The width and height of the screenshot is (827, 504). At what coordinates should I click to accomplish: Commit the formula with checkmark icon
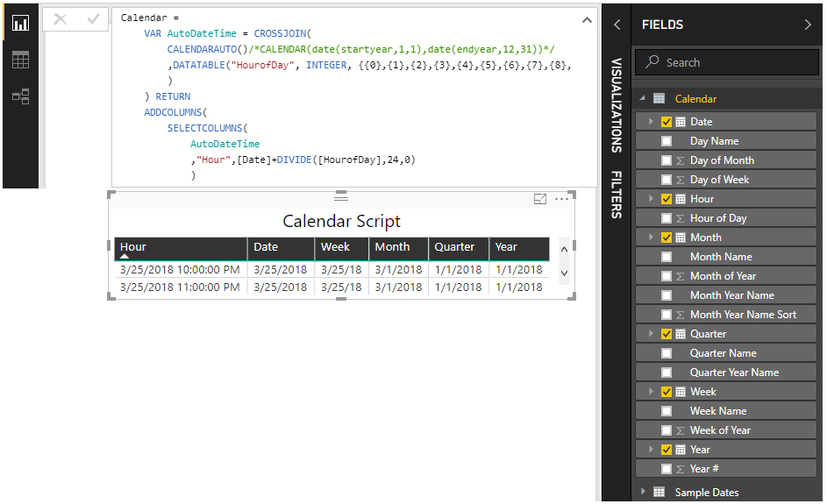[x=93, y=19]
